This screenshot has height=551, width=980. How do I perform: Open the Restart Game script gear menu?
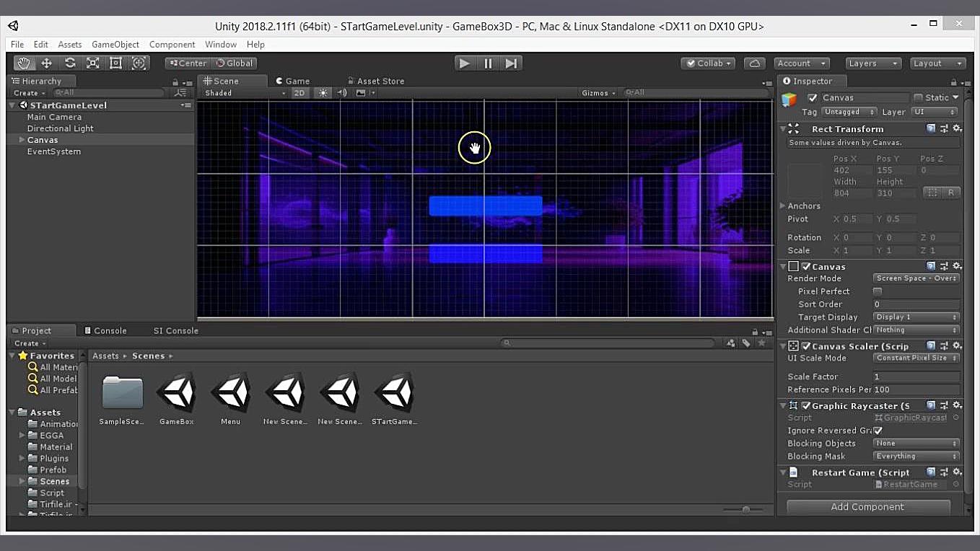pos(957,472)
